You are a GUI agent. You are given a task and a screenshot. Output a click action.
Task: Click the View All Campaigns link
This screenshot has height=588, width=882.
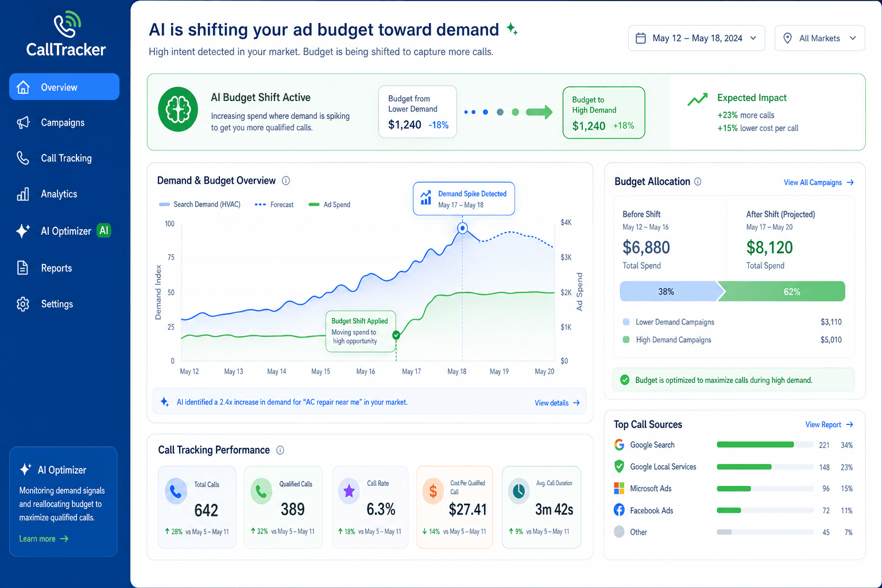[819, 183]
